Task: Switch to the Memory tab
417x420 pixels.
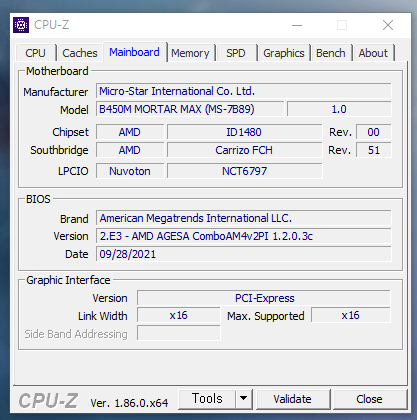Action: point(190,53)
